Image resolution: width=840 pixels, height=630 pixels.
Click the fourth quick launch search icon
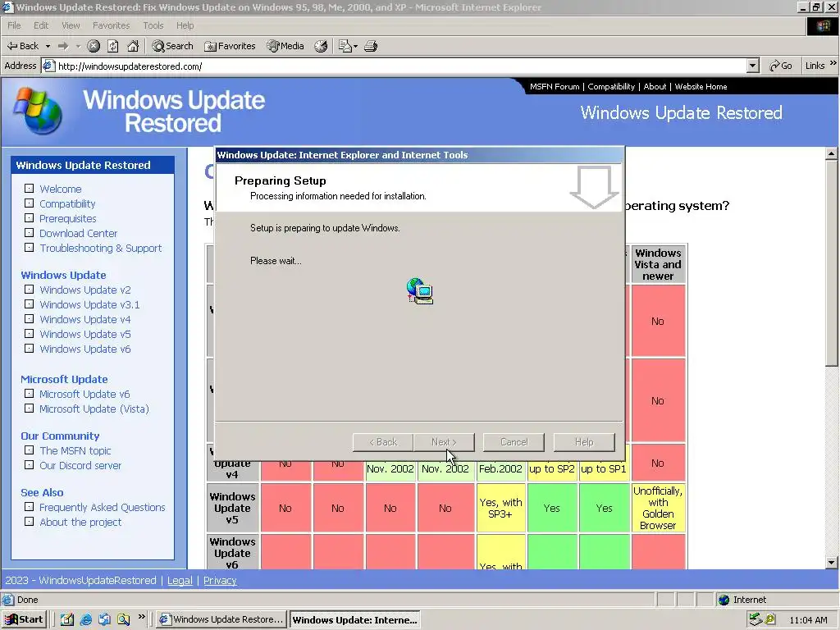tap(124, 619)
